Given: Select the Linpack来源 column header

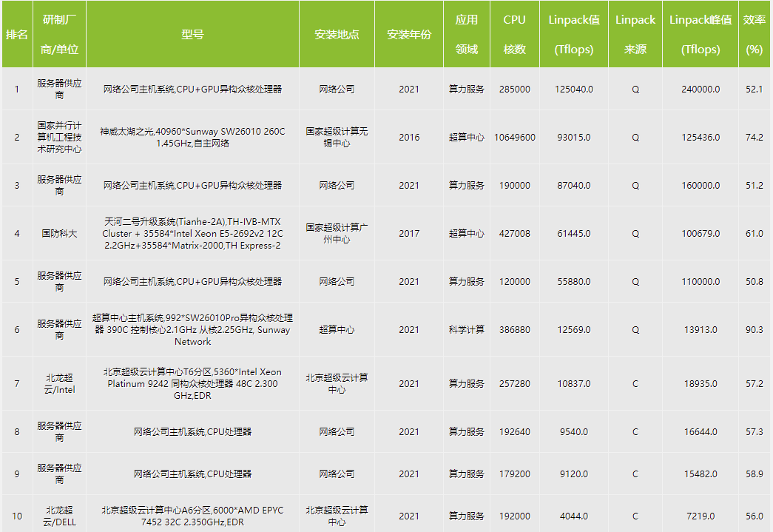Looking at the screenshot, I should [x=635, y=35].
